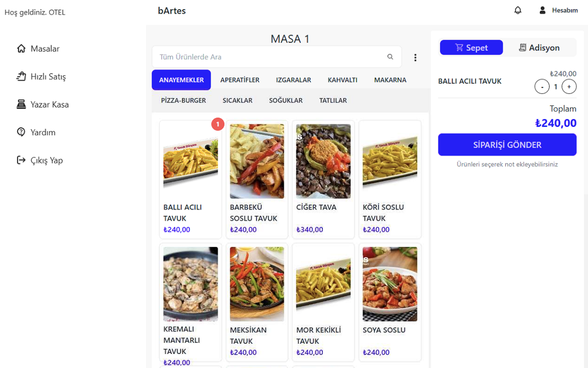Click the notification bell icon
The height and width of the screenshot is (368, 588).
tap(518, 10)
